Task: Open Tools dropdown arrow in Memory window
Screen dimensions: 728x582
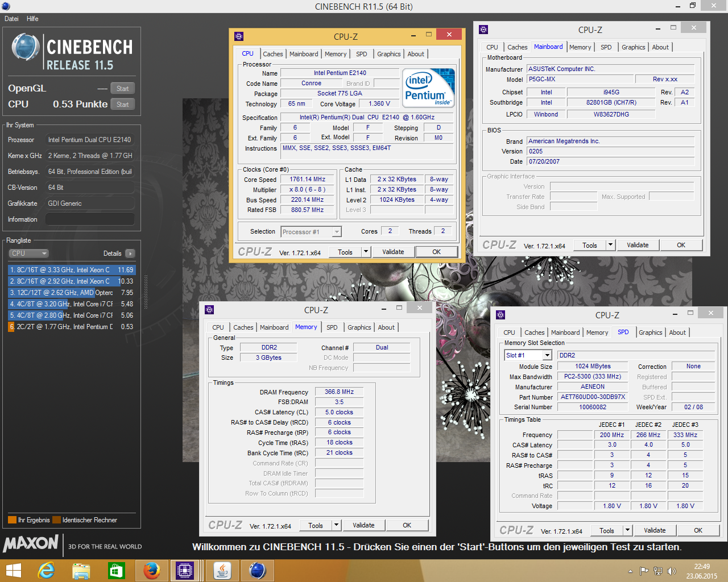Action: tap(336, 525)
